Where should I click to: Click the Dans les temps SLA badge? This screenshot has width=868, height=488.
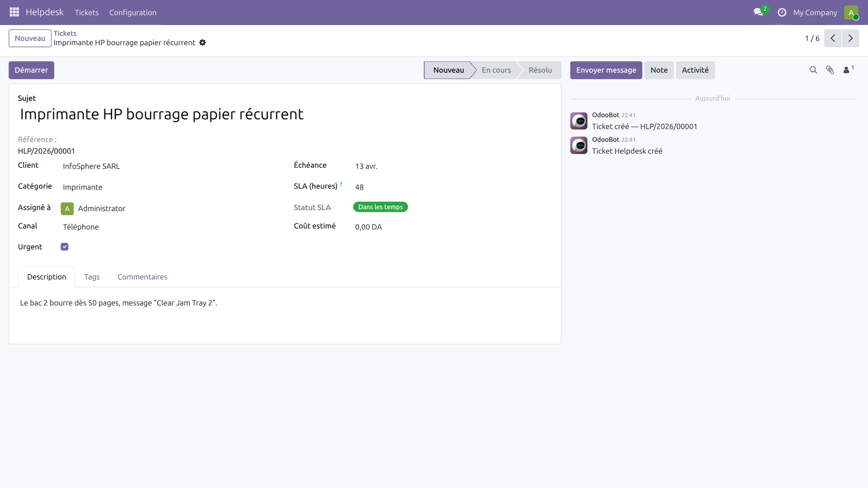click(380, 206)
